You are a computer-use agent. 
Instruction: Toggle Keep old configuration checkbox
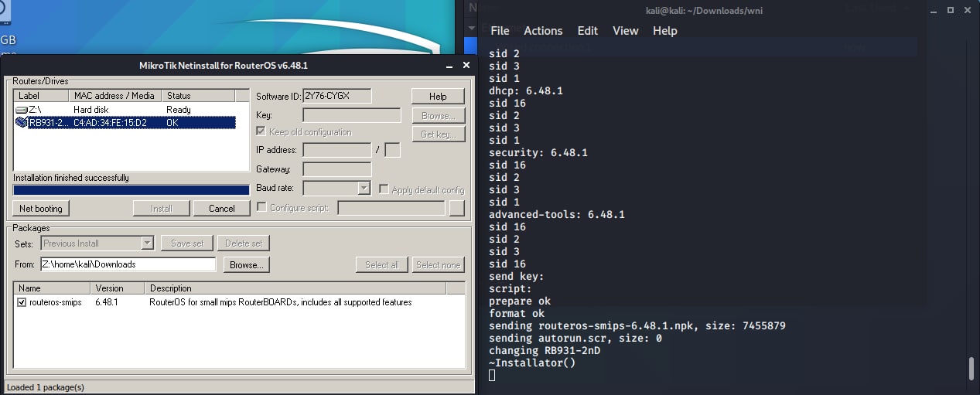click(x=261, y=132)
